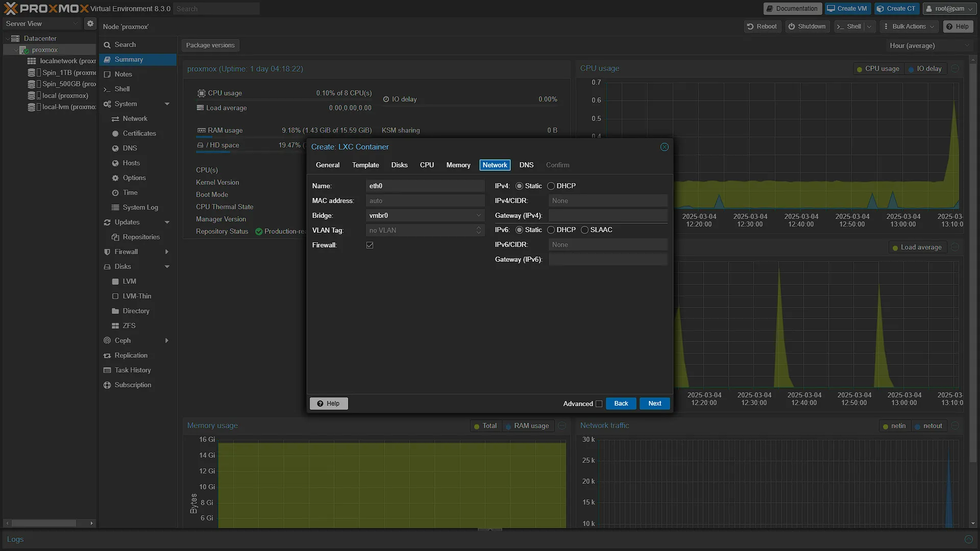Select IPv6 SLAAC radio button
Screen dimensions: 980x551
click(x=584, y=230)
